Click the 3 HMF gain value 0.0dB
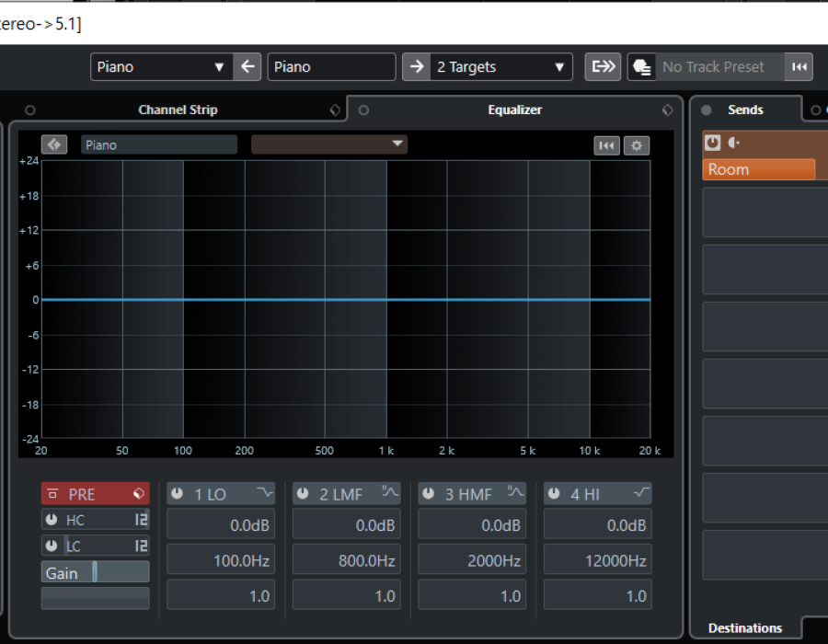828x644 pixels. [x=472, y=524]
